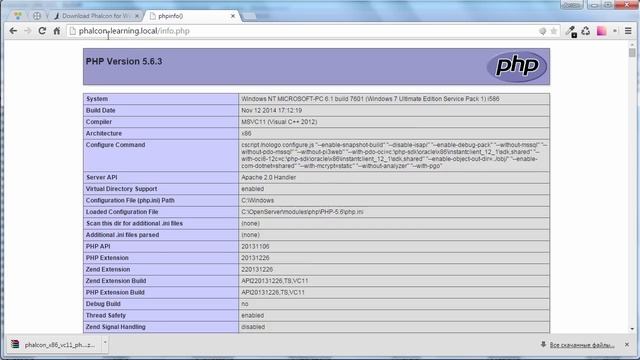Click the Additional .ini files parsed label

(122, 235)
